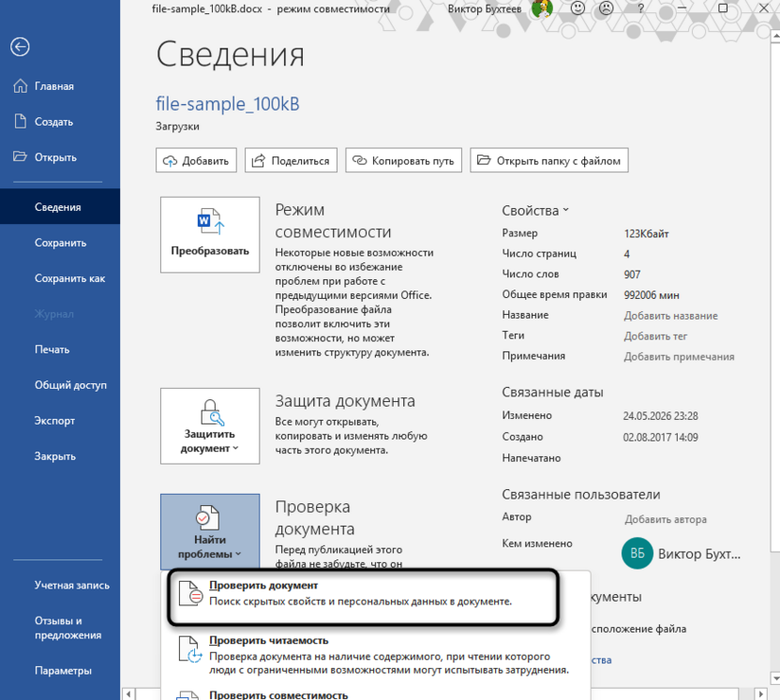The height and width of the screenshot is (700, 780).
Task: Click Добавить тег field
Action: click(655, 336)
